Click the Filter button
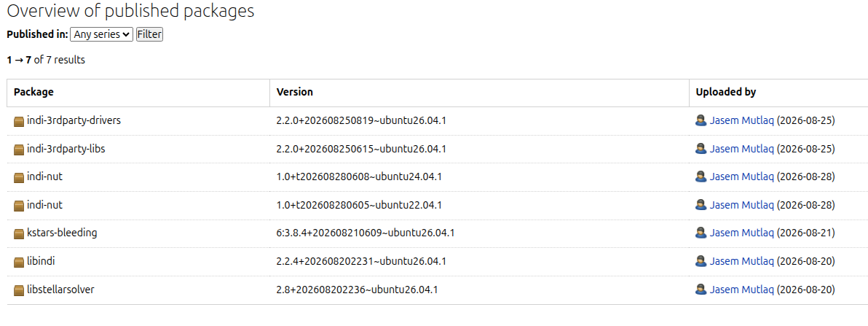868x326 pixels. (x=149, y=34)
